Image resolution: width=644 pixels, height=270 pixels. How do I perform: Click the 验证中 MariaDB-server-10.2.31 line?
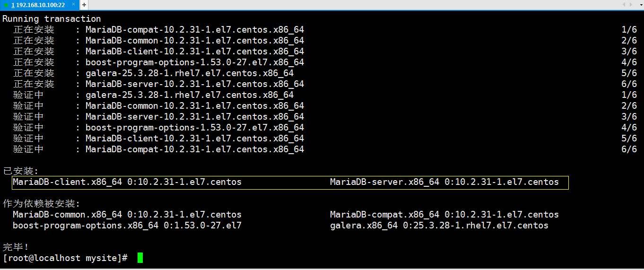(x=325, y=117)
